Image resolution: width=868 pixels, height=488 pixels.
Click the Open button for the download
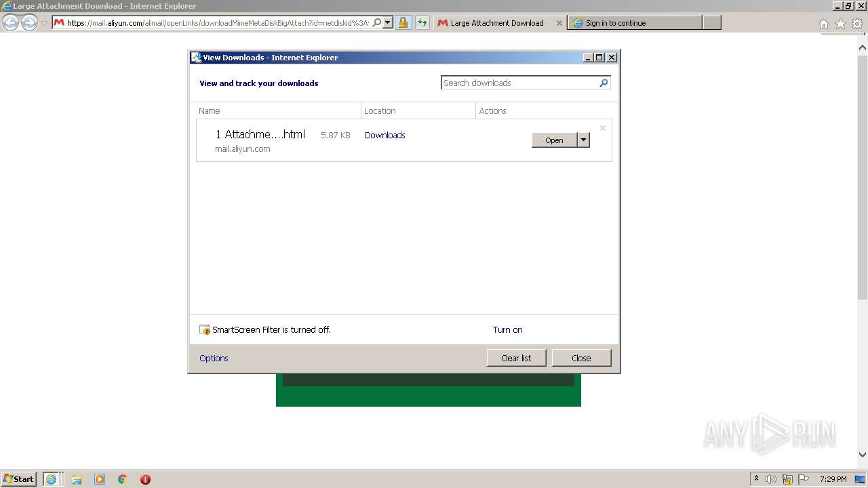[x=554, y=140]
